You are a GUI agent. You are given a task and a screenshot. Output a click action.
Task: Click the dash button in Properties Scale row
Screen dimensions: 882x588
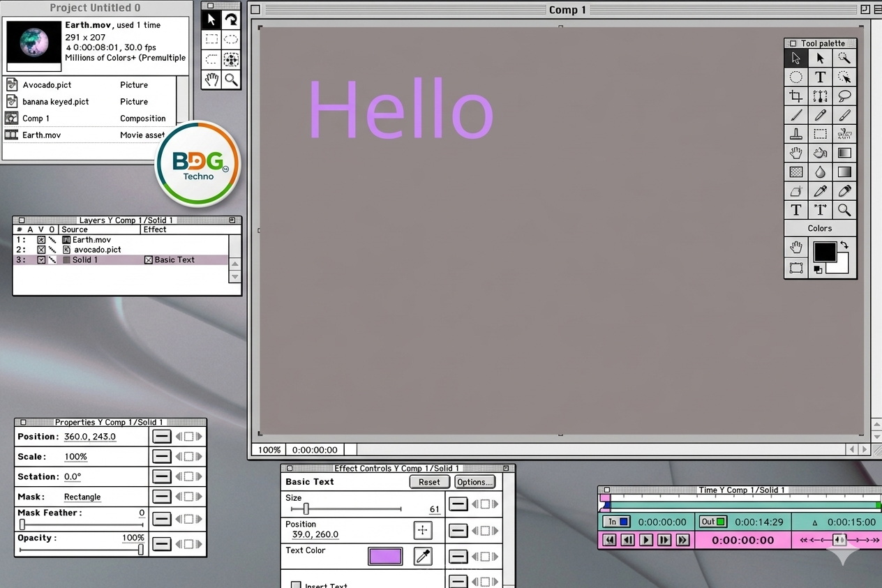[x=162, y=456]
